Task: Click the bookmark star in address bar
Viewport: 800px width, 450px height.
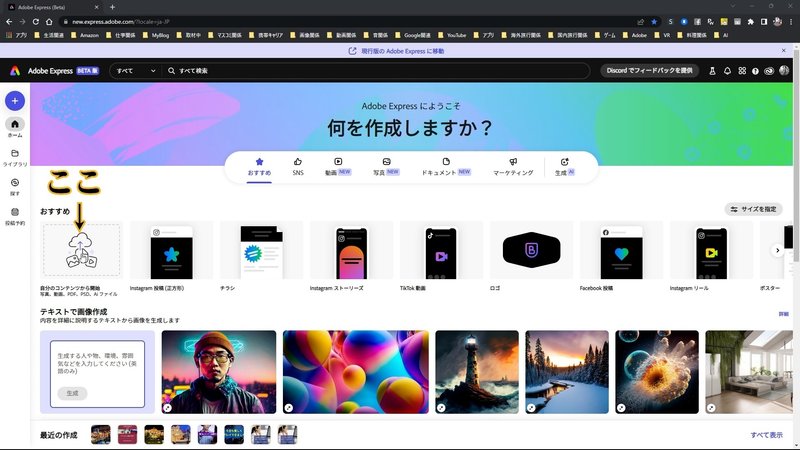Action: tap(654, 21)
